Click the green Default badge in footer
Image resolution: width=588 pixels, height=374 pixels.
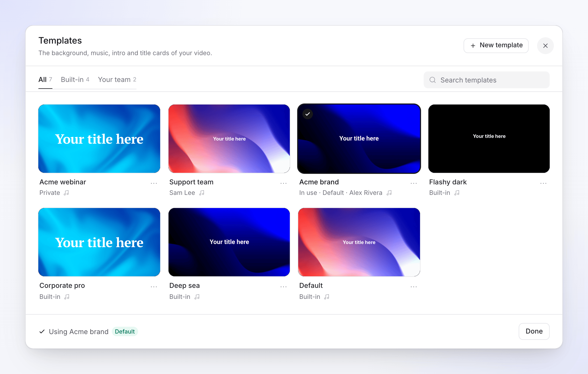pyautogui.click(x=125, y=331)
